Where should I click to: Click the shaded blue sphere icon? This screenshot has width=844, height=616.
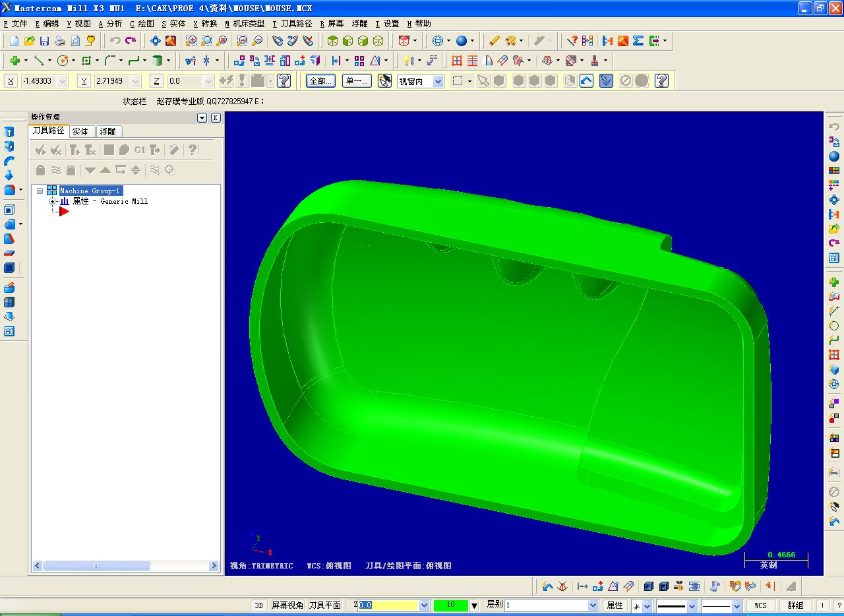tap(461, 41)
